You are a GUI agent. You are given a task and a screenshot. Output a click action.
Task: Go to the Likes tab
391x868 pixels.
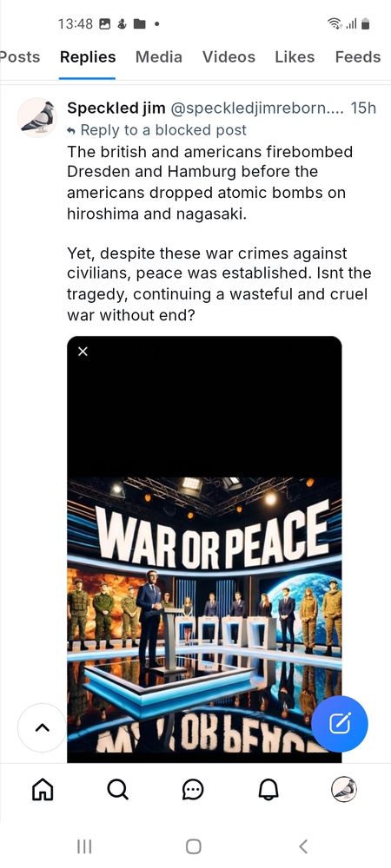tap(295, 57)
